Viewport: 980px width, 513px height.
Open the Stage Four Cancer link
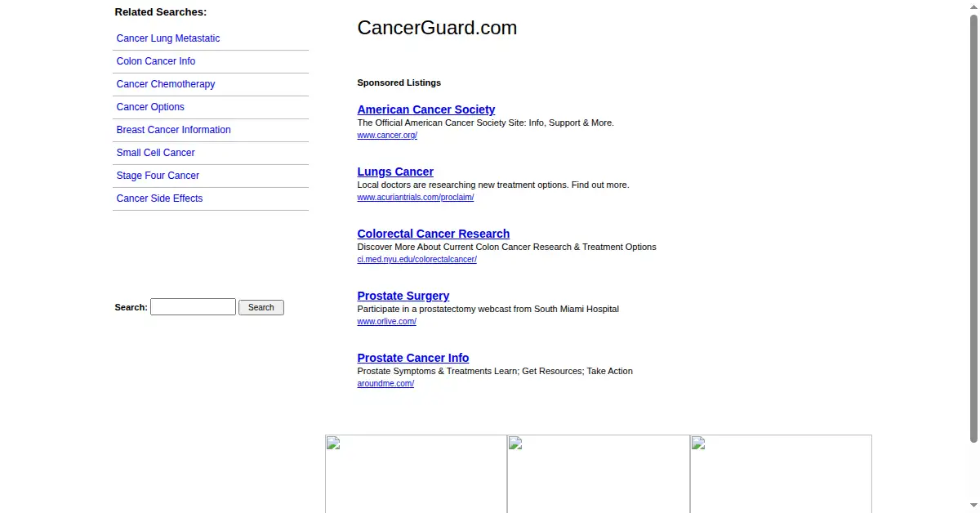(x=158, y=176)
